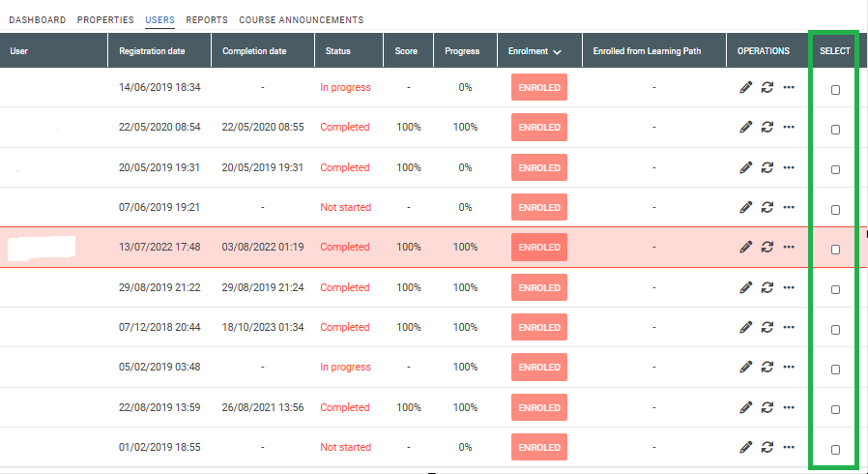Open ellipsis menu for row 29/08/2019 21:22
The width and height of the screenshot is (868, 474).
[789, 287]
